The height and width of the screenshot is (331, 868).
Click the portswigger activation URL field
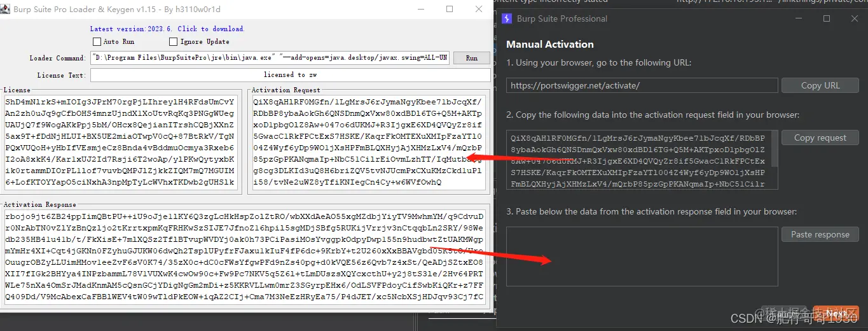[642, 85]
